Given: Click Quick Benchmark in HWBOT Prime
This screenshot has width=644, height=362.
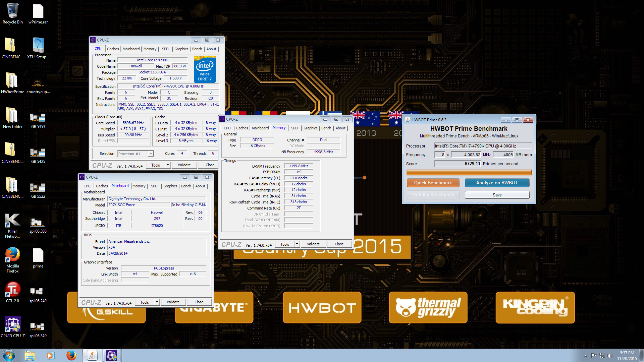Looking at the screenshot, I should [x=433, y=183].
